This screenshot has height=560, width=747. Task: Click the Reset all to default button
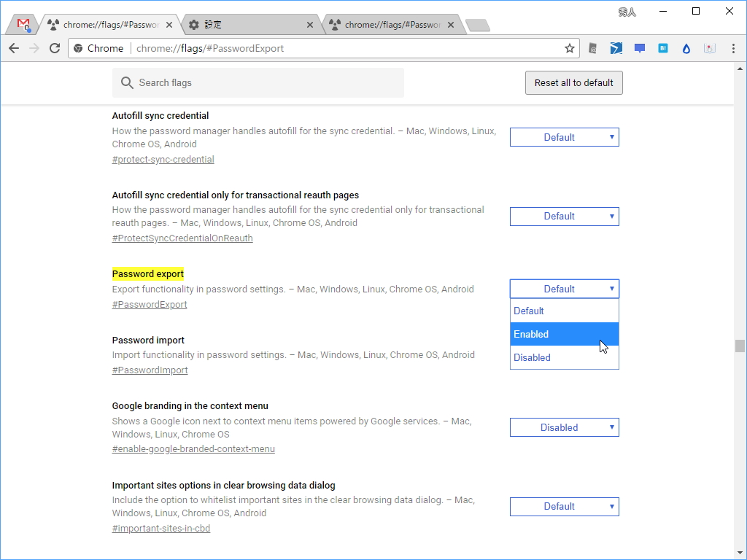(573, 82)
